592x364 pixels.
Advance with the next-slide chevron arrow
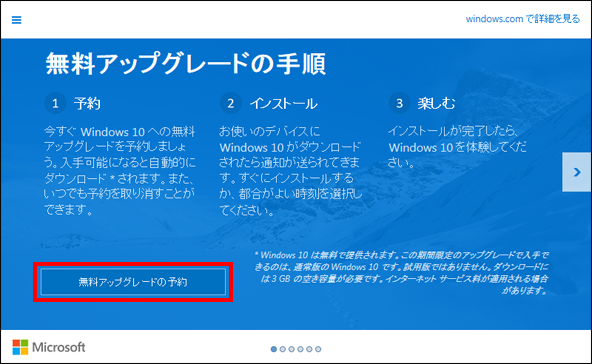coord(577,172)
